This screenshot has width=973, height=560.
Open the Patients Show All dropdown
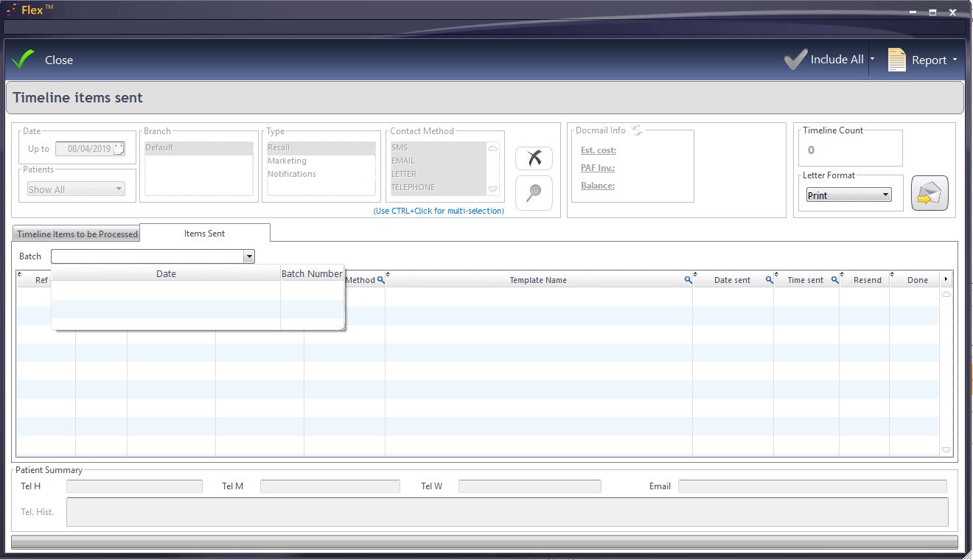coord(76,189)
